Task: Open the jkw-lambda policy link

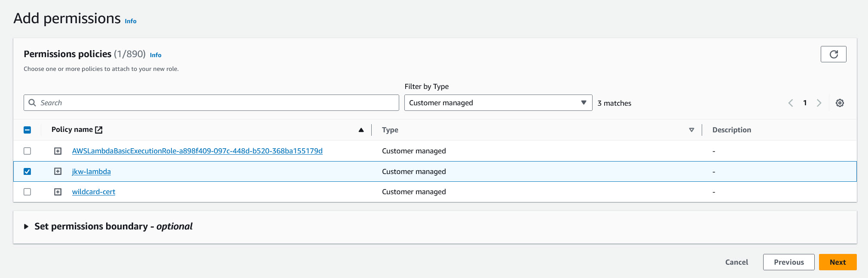Action: coord(92,171)
